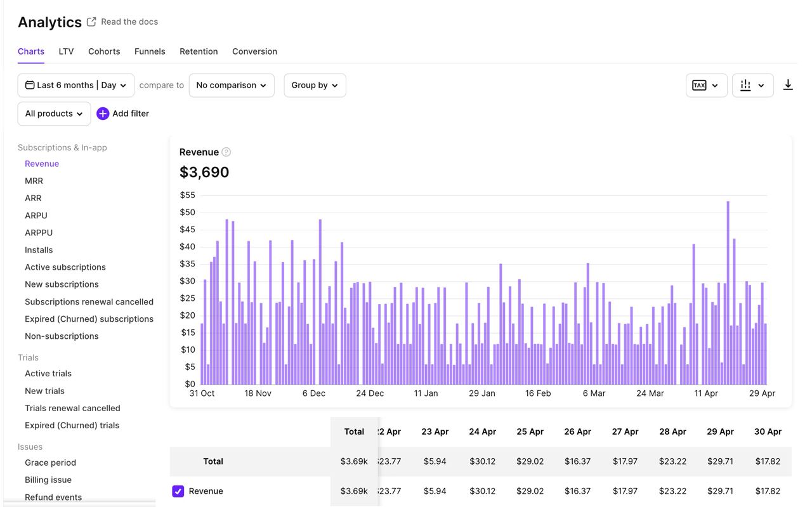Uncheck the Revenue checkbox in the table
This screenshot has width=812, height=507.
(178, 491)
